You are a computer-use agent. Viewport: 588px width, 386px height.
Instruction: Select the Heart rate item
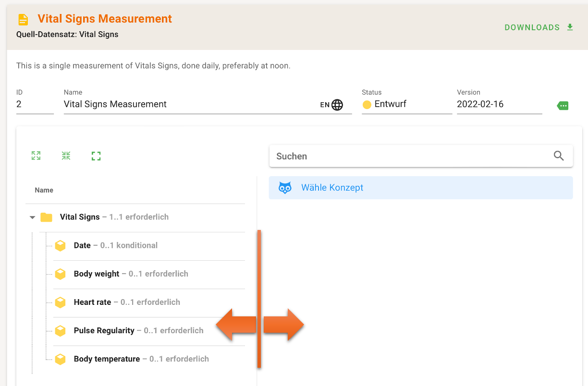92,302
